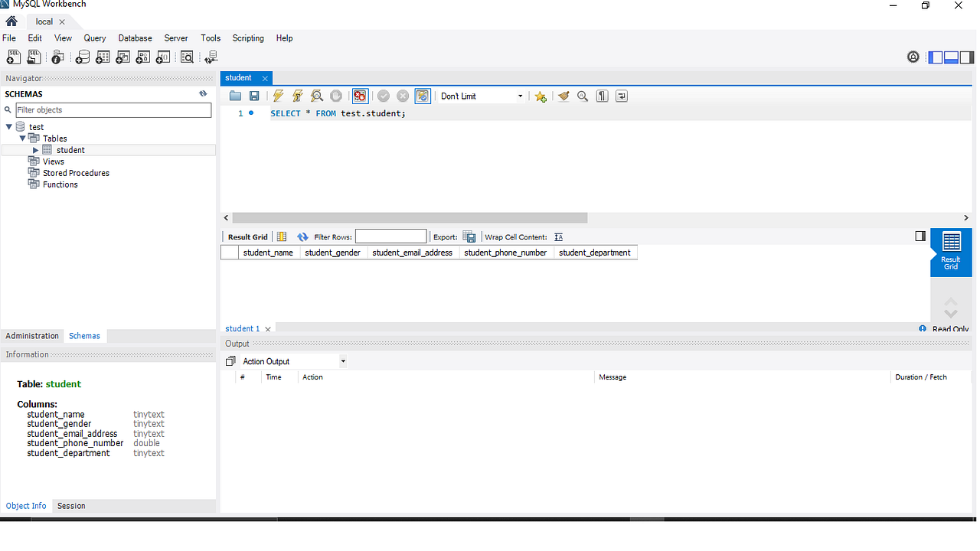Collapse the test schema in the navigator

click(x=8, y=126)
